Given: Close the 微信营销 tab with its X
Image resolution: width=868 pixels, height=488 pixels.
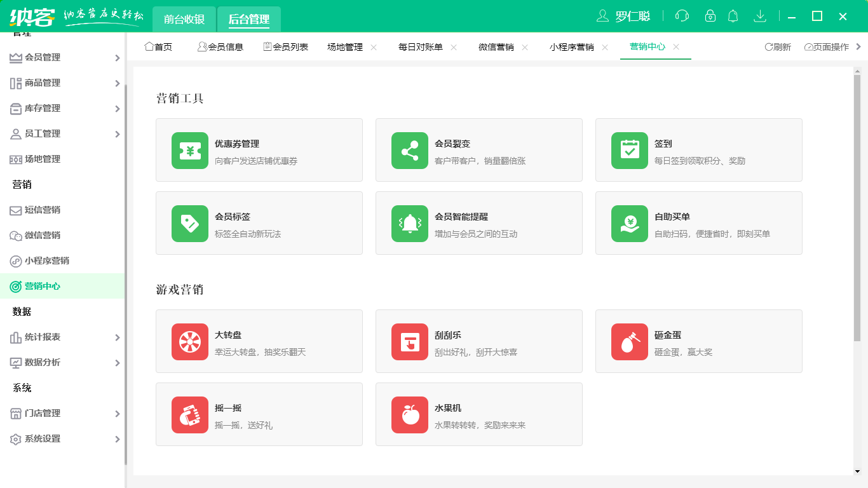Looking at the screenshot, I should pos(525,47).
